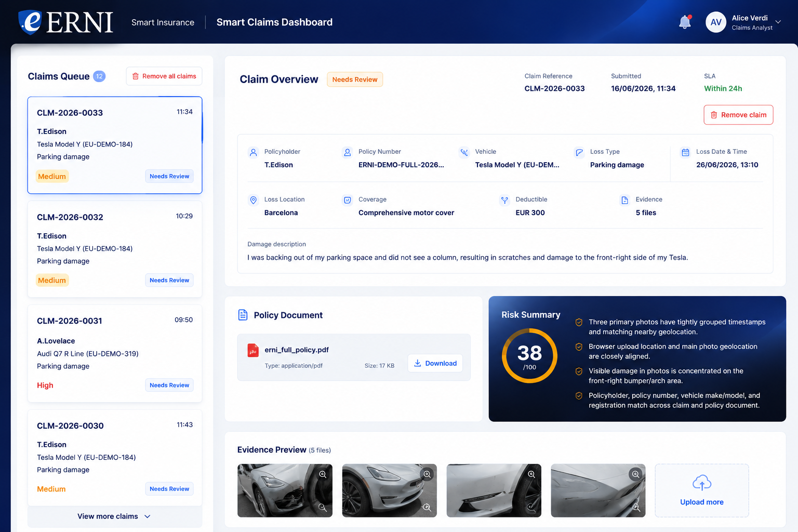The height and width of the screenshot is (532, 798).
Task: Open the notifications bell
Action: pos(685,22)
